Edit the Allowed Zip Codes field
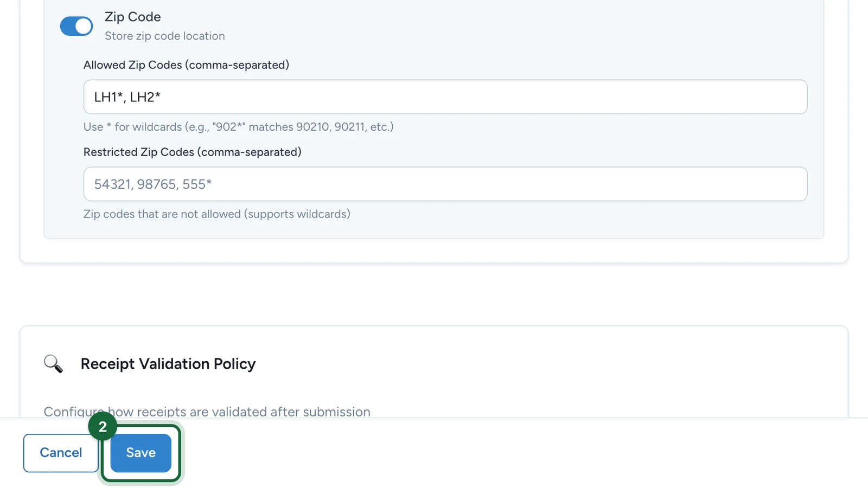Screen dimensions: 868x488 click(445, 97)
